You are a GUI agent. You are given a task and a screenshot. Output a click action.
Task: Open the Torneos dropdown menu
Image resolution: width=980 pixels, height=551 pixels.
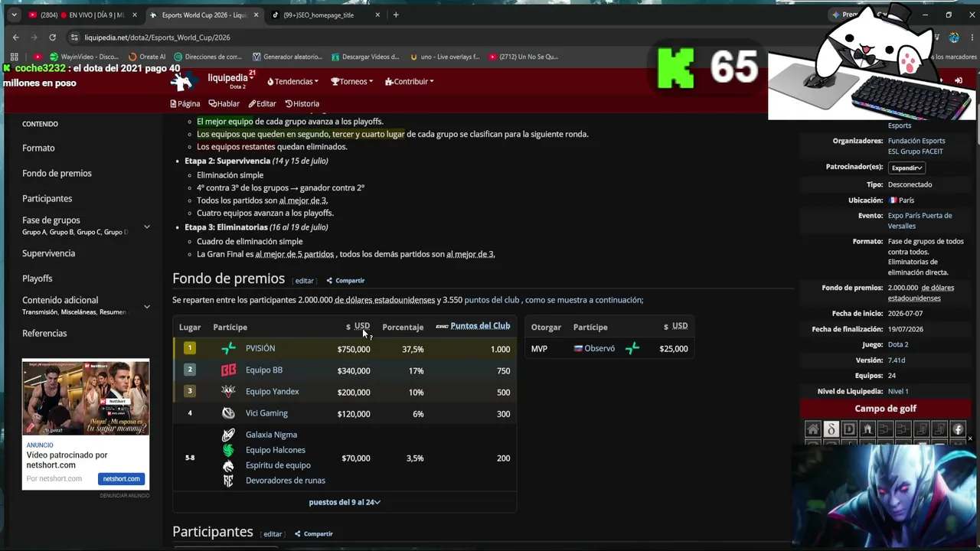352,82
